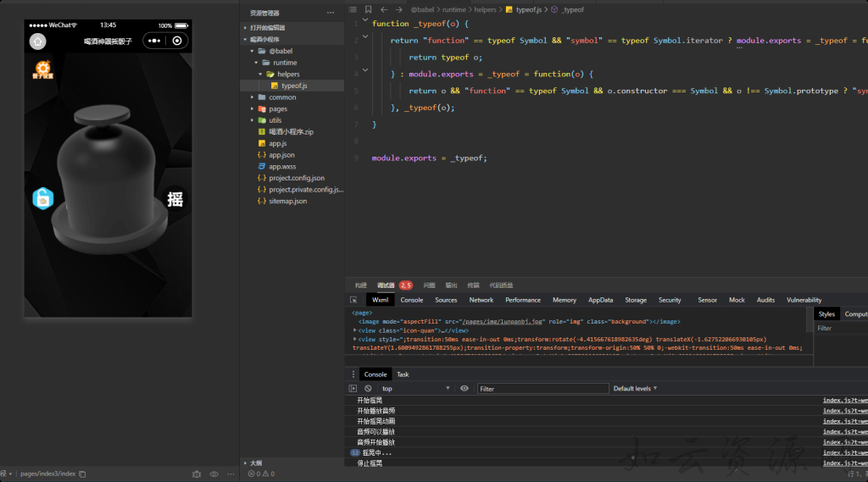Tap the home icon in the simulator header

[38, 41]
